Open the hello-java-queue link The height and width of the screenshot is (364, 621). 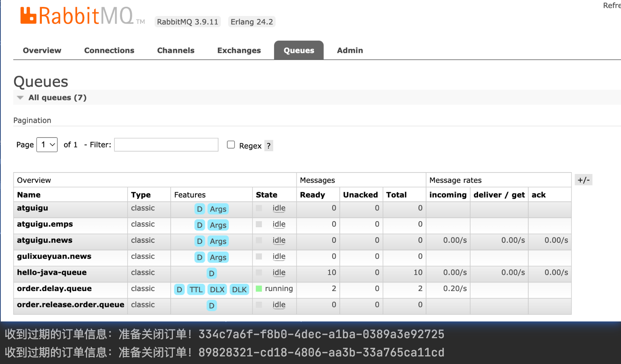pyautogui.click(x=52, y=272)
